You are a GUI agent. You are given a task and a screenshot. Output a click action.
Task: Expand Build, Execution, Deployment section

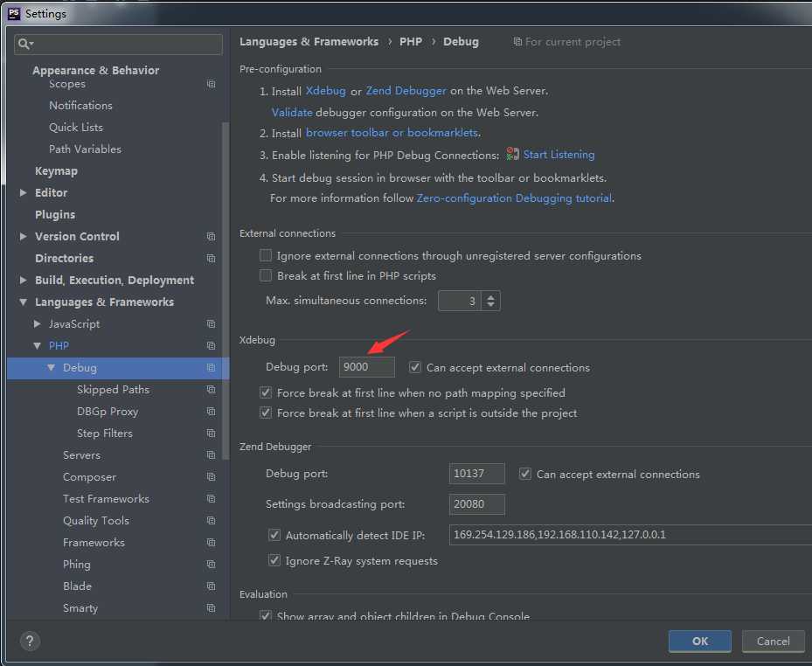pyautogui.click(x=24, y=281)
